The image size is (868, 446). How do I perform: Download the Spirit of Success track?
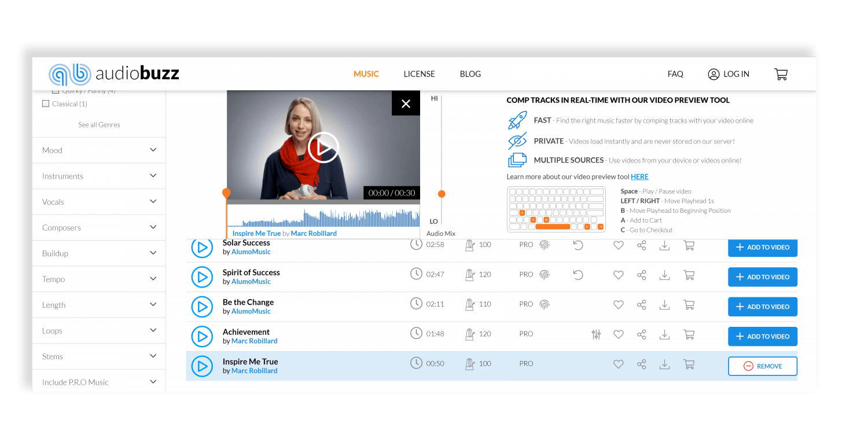[665, 275]
